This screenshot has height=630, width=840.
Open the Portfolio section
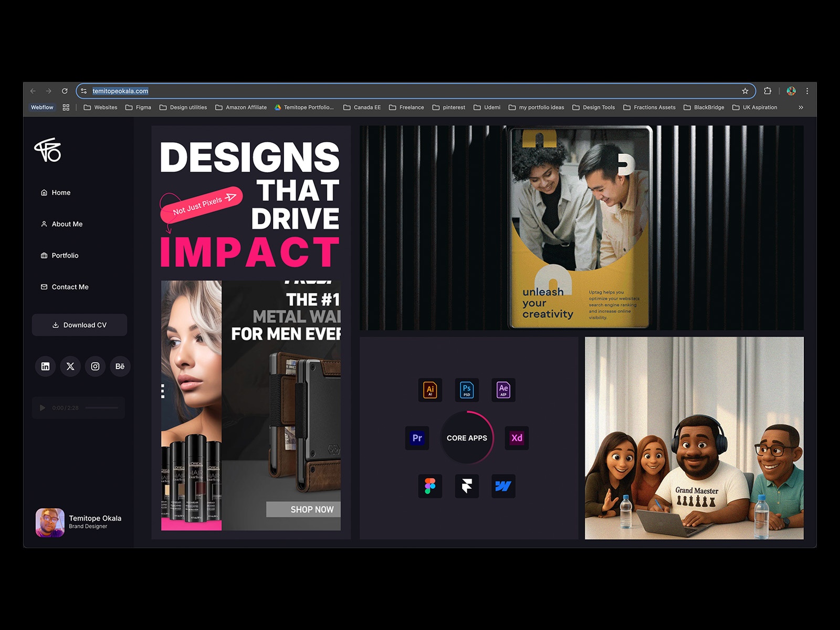click(x=59, y=256)
